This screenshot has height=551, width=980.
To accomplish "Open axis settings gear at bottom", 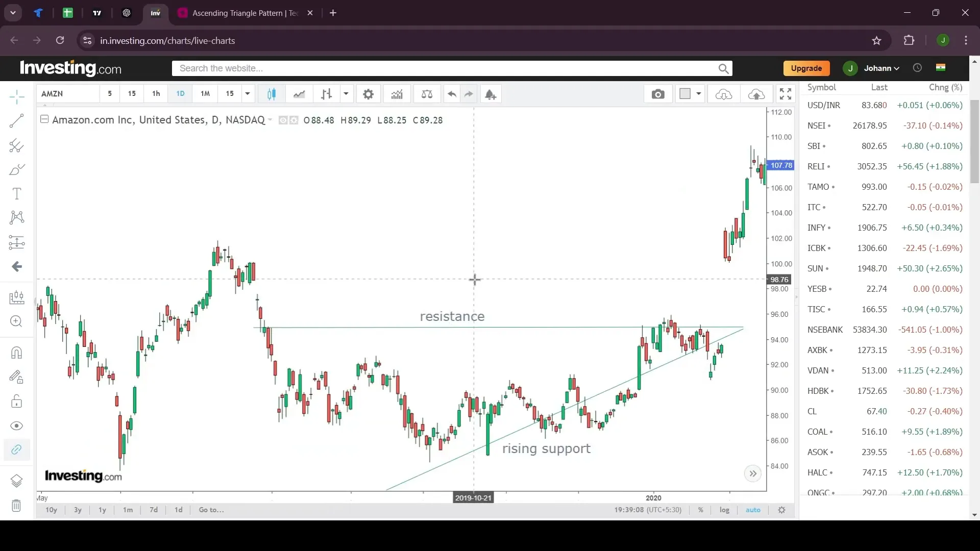I will [x=781, y=510].
